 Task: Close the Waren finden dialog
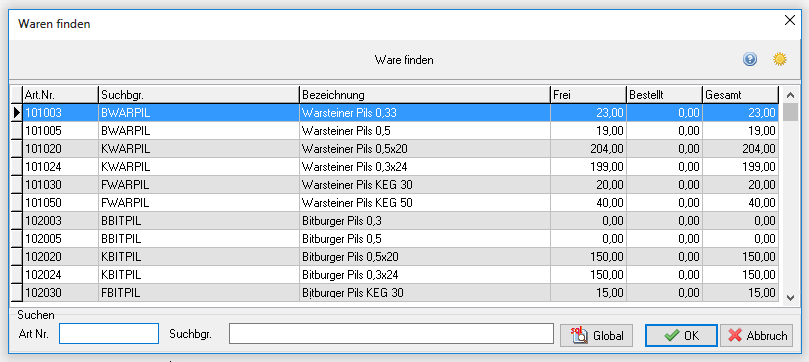(789, 21)
